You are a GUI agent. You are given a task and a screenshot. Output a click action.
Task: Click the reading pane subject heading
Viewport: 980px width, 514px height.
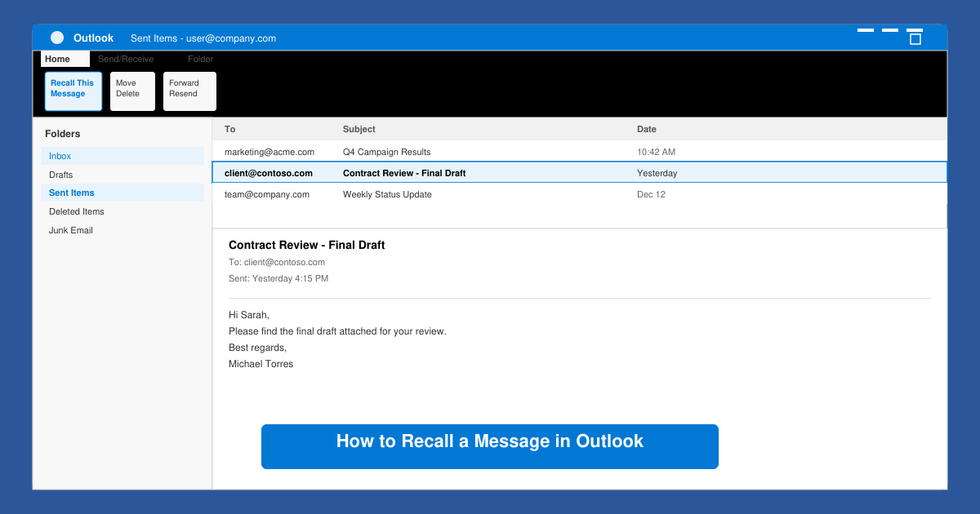click(x=307, y=245)
